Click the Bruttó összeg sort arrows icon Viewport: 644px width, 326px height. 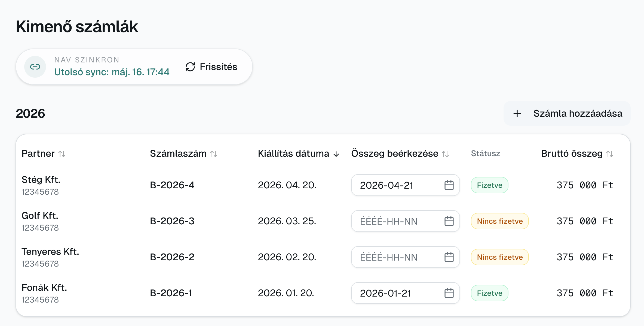(x=610, y=154)
